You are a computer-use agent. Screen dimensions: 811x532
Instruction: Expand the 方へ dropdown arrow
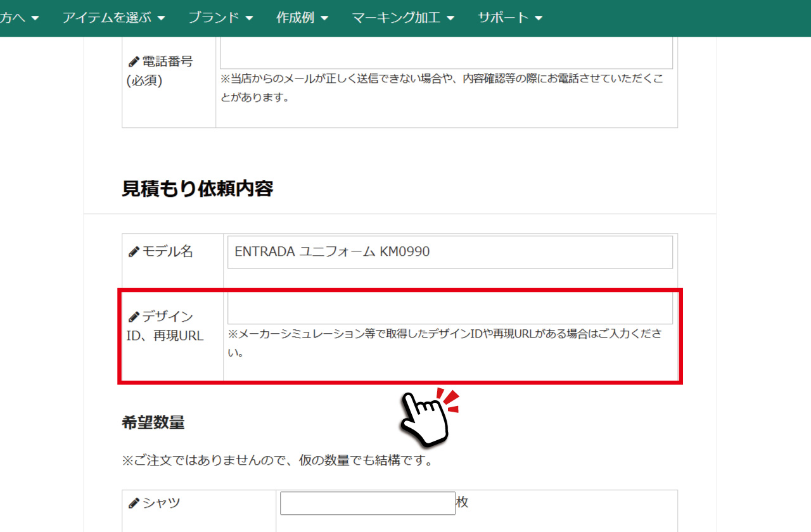tap(35, 18)
